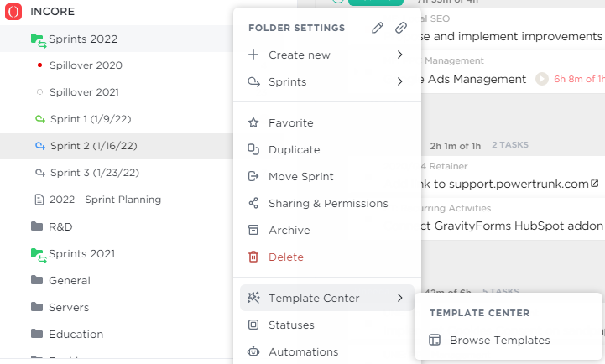Click the Education folder icon

[37, 334]
